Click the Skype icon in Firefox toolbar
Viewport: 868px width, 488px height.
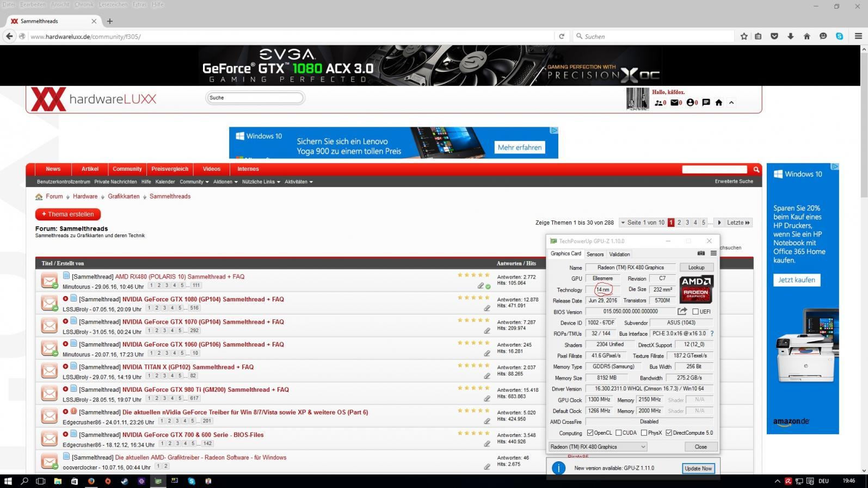click(840, 36)
